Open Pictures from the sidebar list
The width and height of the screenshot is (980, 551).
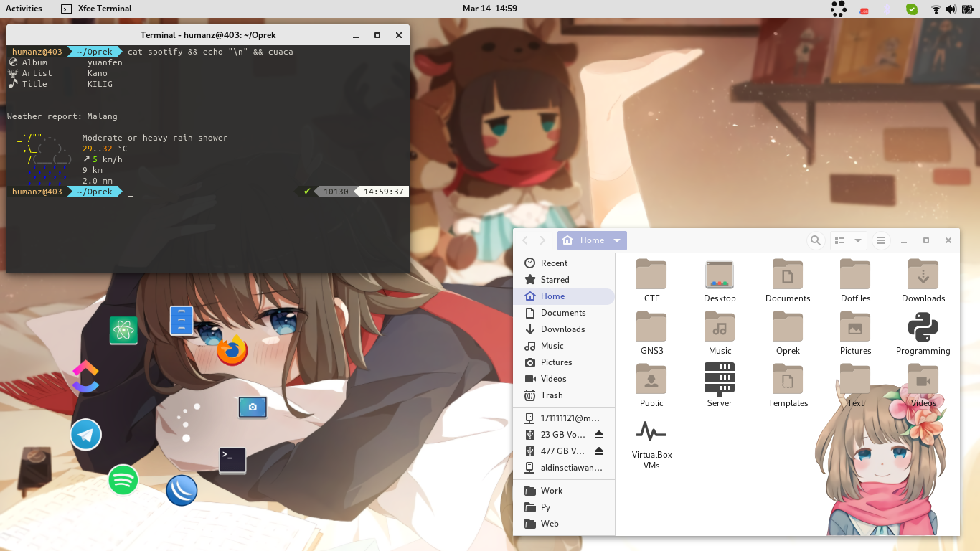click(x=564, y=362)
